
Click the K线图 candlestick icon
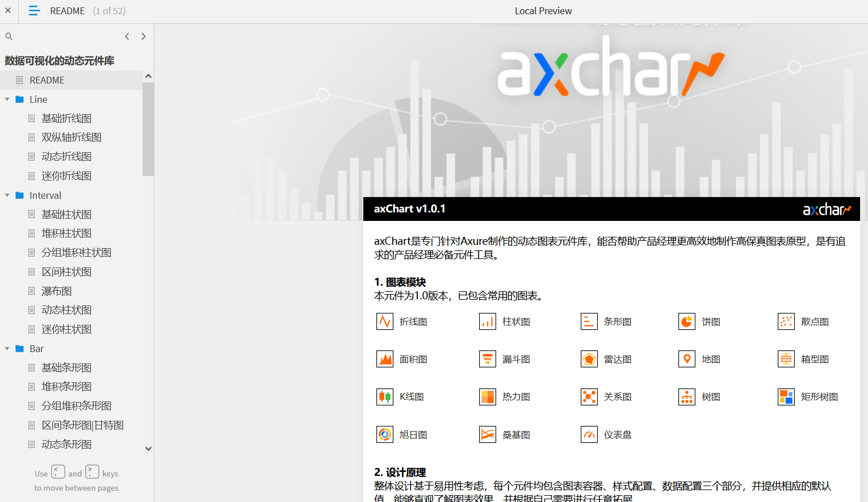(x=385, y=396)
